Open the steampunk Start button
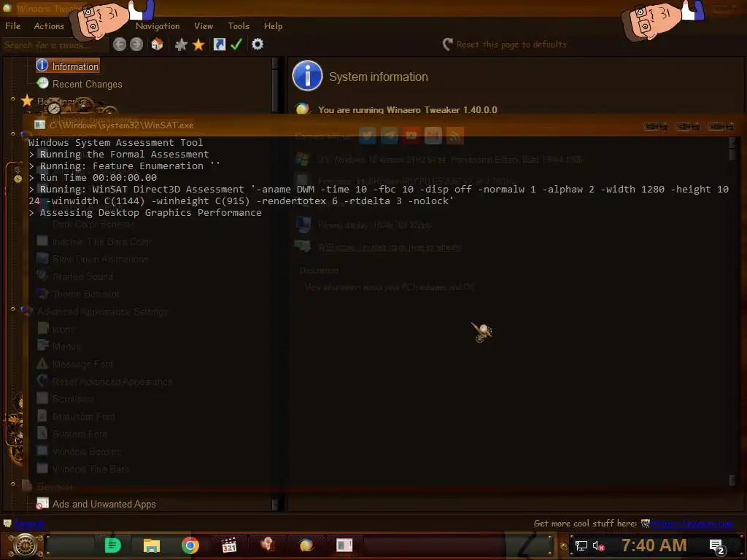 (x=24, y=545)
